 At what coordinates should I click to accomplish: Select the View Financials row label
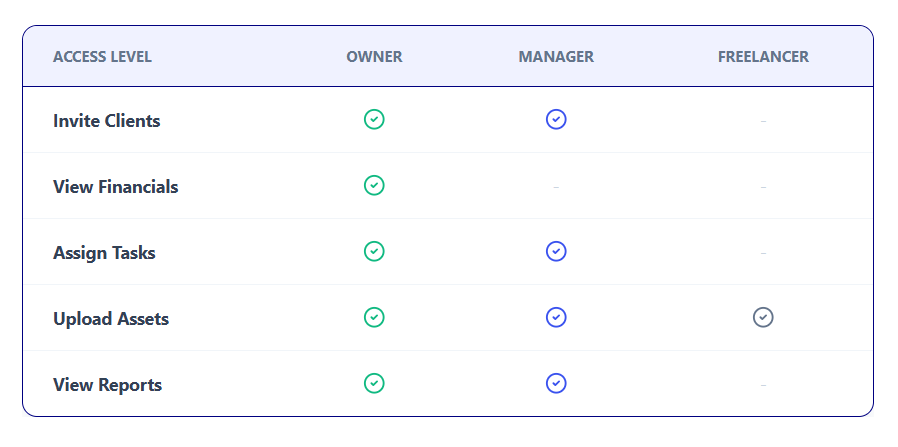[115, 187]
